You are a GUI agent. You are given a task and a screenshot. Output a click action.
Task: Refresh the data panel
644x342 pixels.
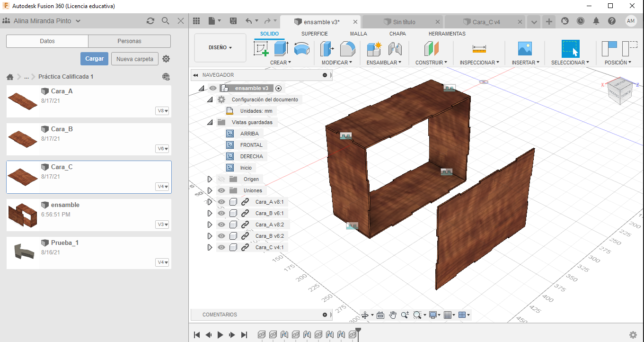150,21
